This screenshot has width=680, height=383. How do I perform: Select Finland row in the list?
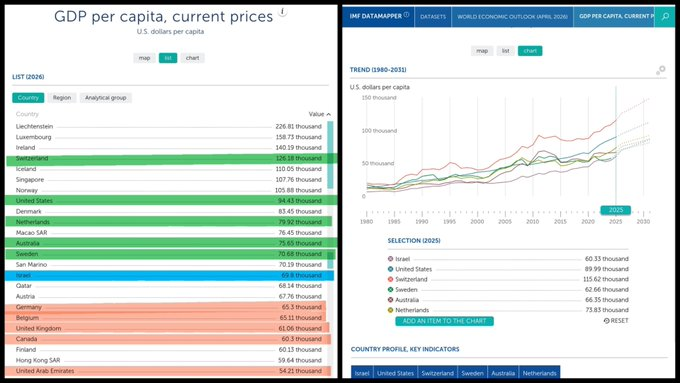click(169, 350)
